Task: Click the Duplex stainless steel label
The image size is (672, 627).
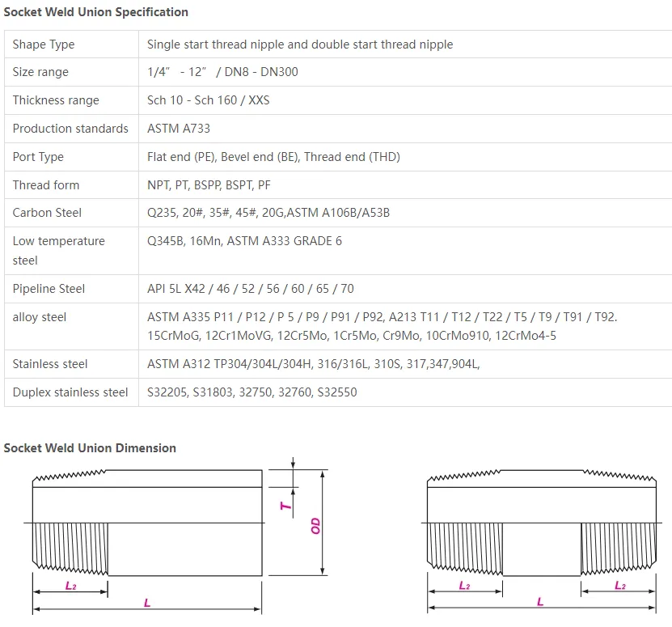Action: (x=70, y=392)
